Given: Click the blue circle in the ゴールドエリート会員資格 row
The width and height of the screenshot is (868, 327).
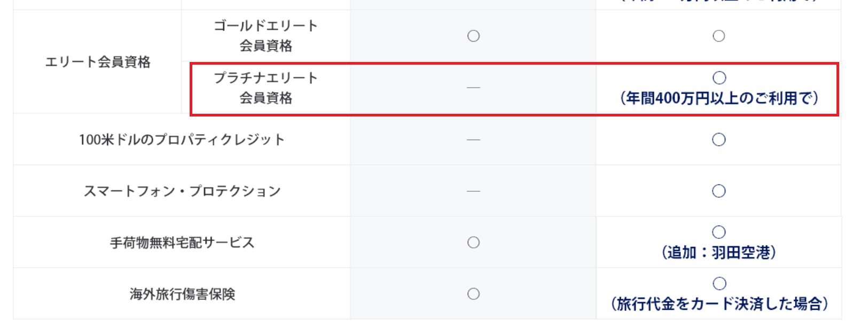Looking at the screenshot, I should click(719, 36).
